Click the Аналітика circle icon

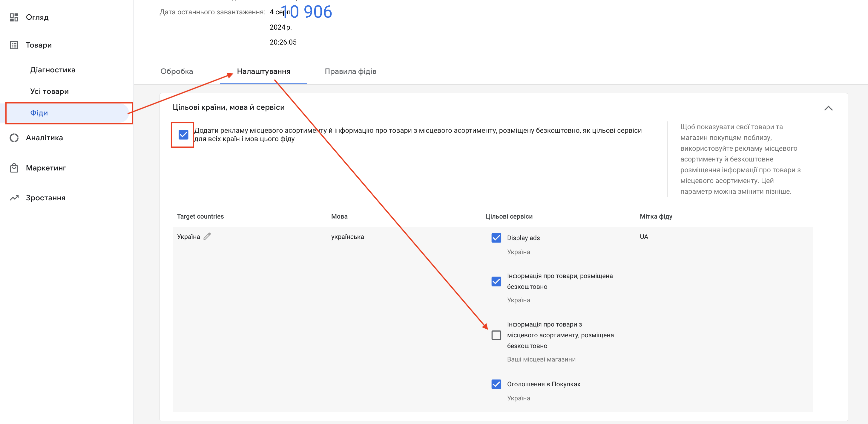tap(14, 138)
